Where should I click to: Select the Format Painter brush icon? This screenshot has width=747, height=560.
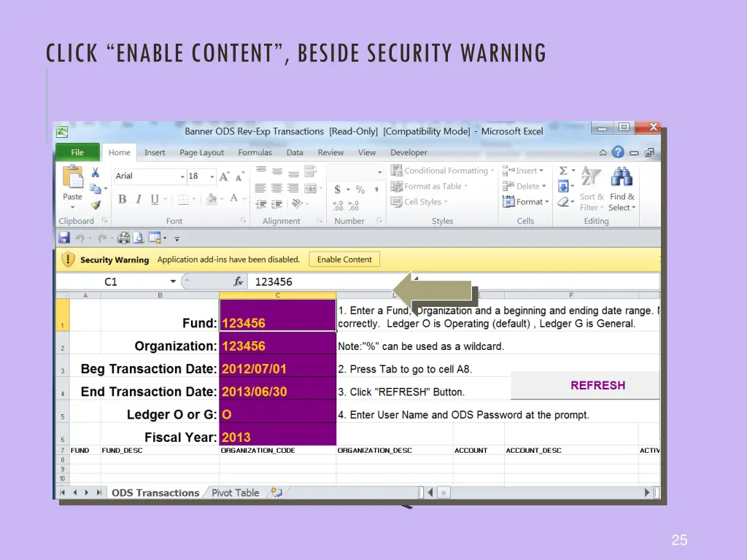click(x=95, y=205)
